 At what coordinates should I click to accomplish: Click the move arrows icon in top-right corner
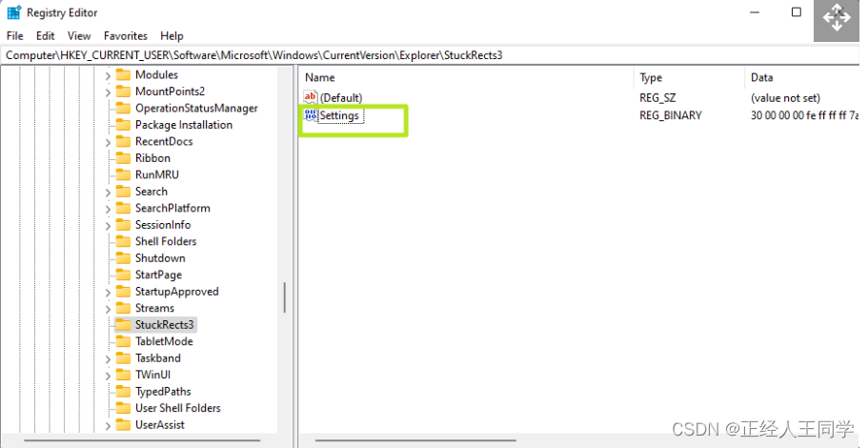pos(837,18)
